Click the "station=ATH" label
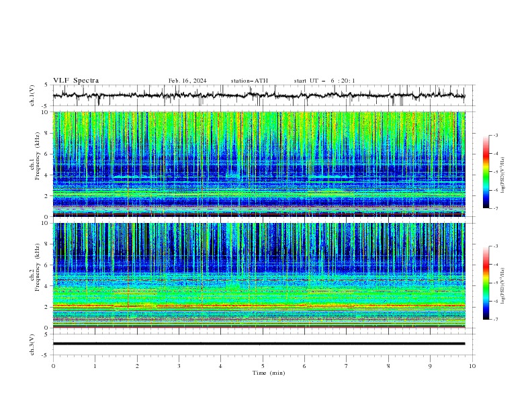This screenshot has width=532, height=411. point(249,81)
